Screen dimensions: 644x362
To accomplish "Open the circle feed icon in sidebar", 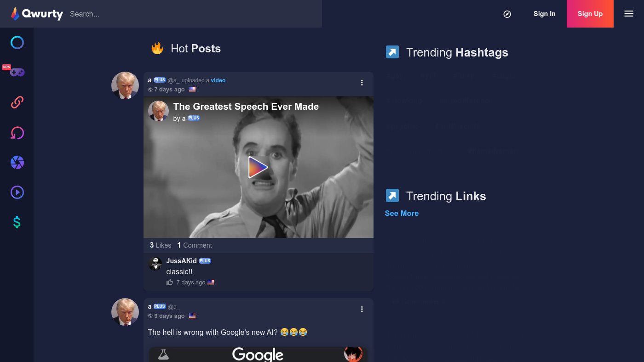I will click(17, 43).
